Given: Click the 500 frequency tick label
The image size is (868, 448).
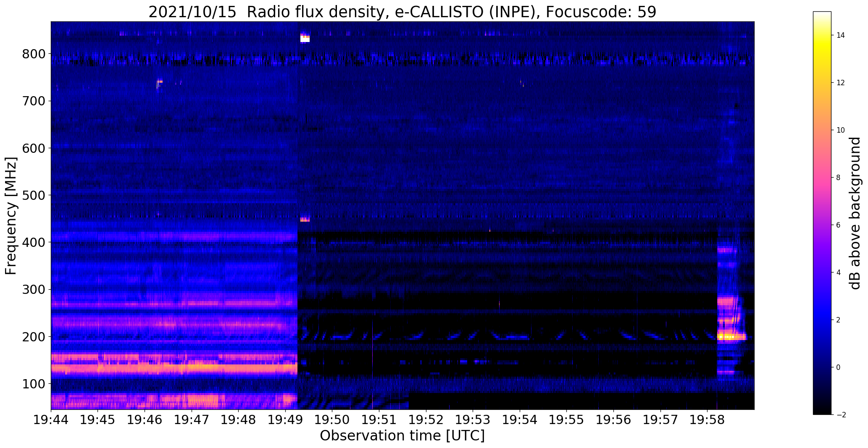Looking at the screenshot, I should 34,195.
